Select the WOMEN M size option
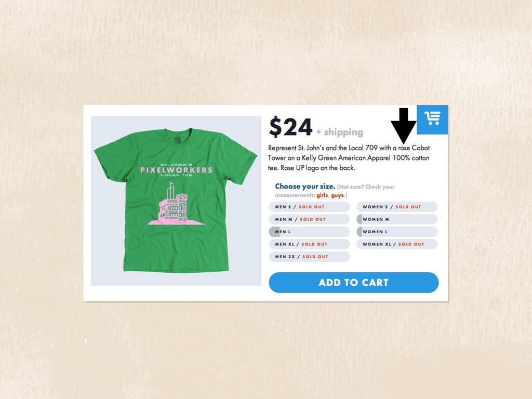 tap(397, 219)
